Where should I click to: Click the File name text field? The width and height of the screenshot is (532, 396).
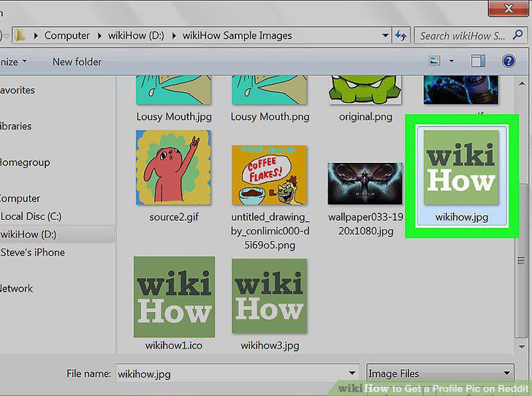click(232, 373)
